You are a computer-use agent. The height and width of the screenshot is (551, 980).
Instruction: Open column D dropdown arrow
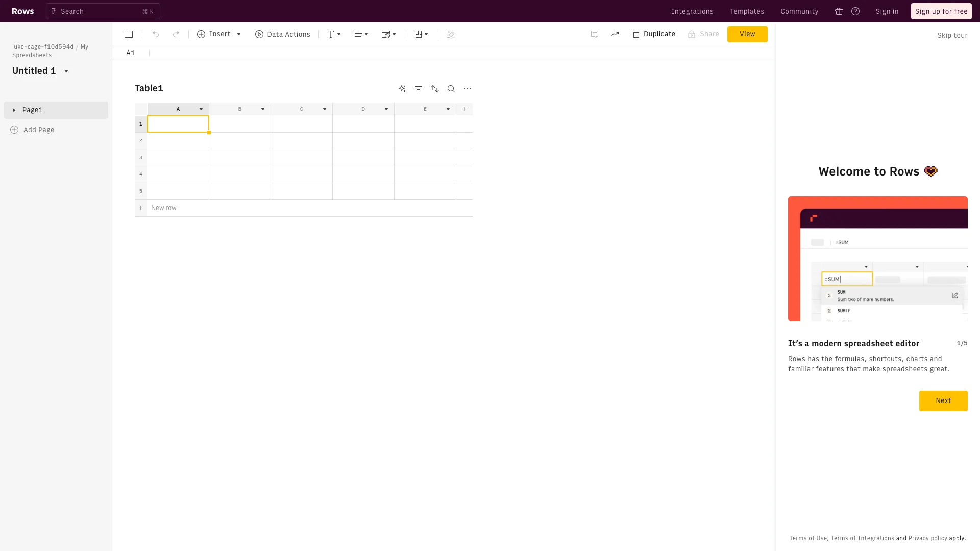[x=386, y=109]
